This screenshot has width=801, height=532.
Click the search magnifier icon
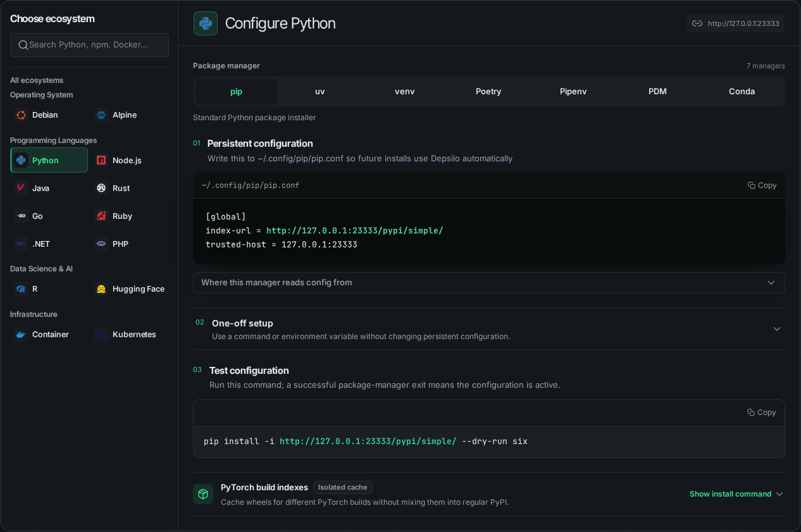[23, 45]
